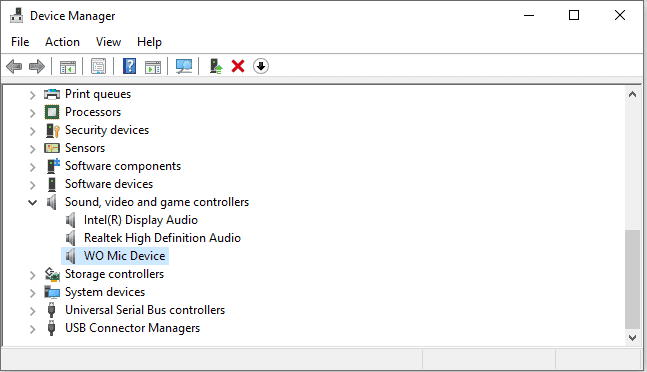Viewport: 647px width, 372px height.
Task: Click the scrollbar down arrow
Action: [x=632, y=338]
